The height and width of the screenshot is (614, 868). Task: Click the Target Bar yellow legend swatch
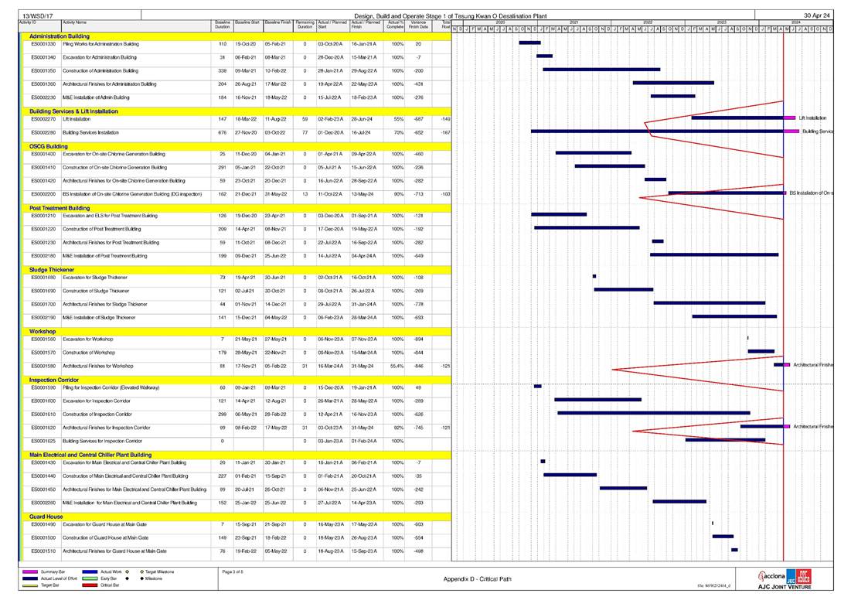(x=29, y=585)
